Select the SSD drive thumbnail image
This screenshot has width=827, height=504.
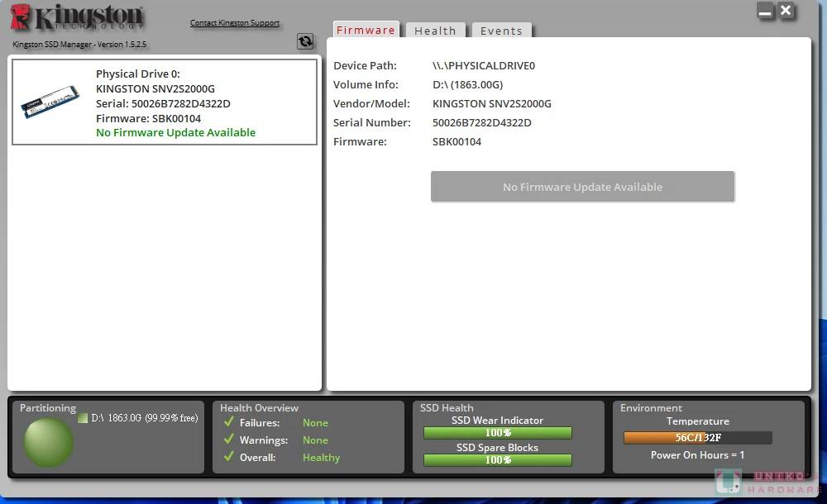coord(50,102)
